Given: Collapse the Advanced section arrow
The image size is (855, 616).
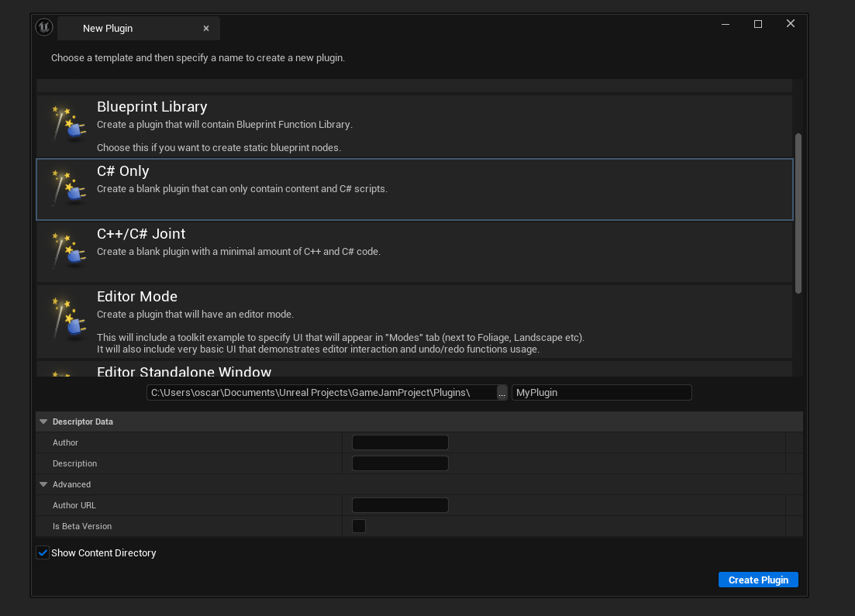Looking at the screenshot, I should tap(44, 485).
